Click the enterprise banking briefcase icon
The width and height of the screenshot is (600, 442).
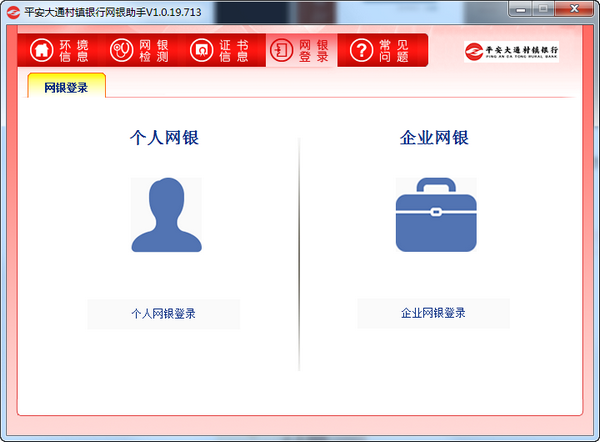coord(436,215)
